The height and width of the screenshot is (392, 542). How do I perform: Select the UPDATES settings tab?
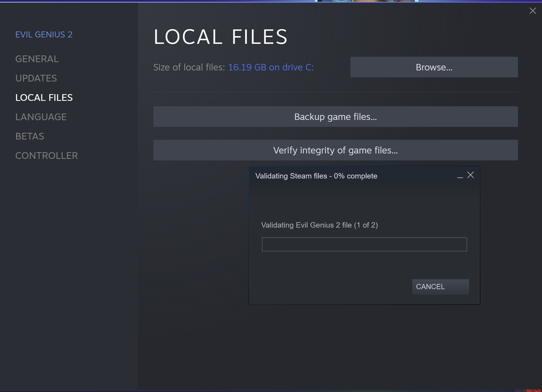coord(36,78)
